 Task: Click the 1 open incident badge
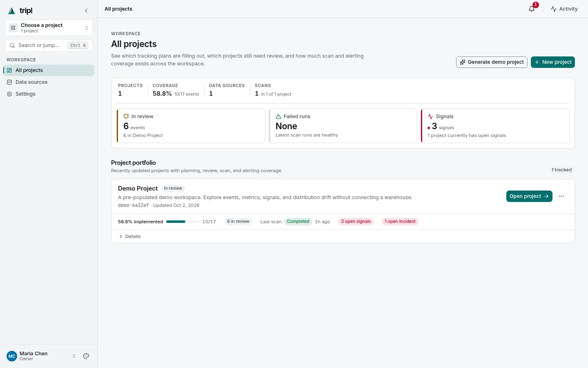[400, 222]
